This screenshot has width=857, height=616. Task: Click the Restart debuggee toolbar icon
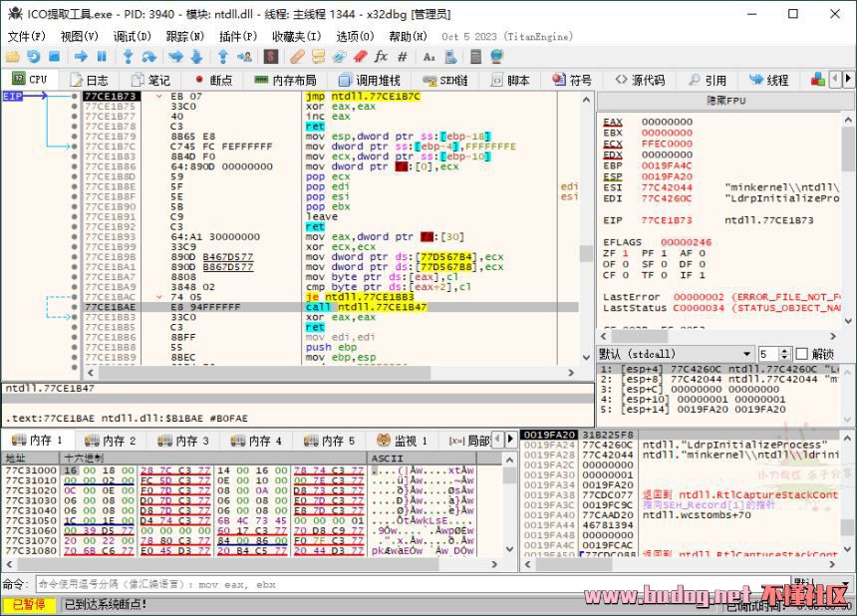coord(34,58)
